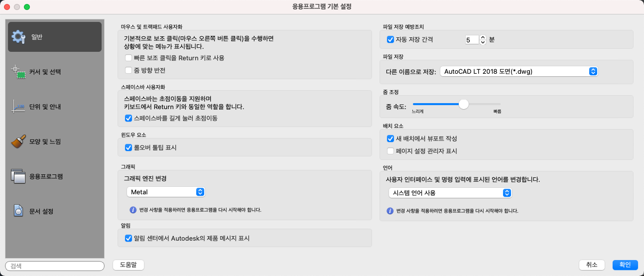Click the info icon below the Metal dropdown

133,210
